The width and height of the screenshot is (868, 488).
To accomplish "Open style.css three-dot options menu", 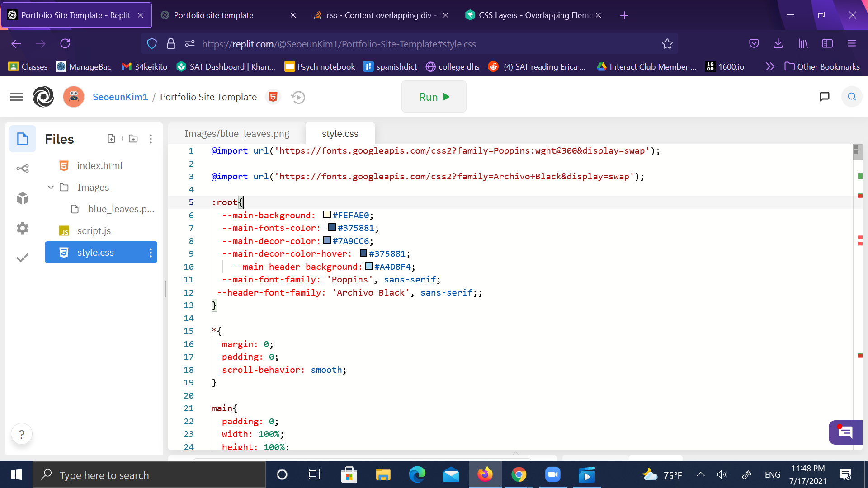I will (x=151, y=253).
